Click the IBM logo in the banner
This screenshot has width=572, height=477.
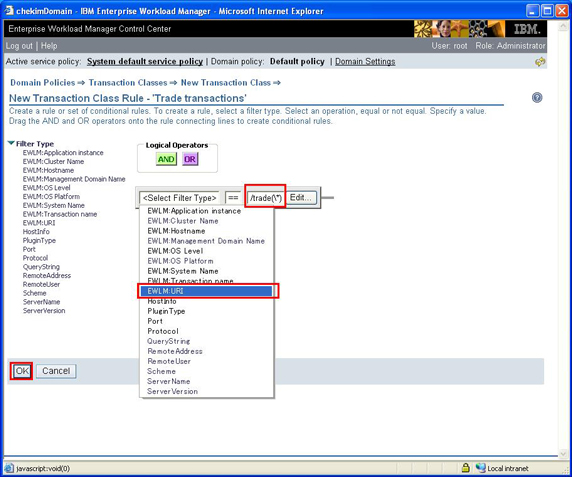[x=527, y=29]
